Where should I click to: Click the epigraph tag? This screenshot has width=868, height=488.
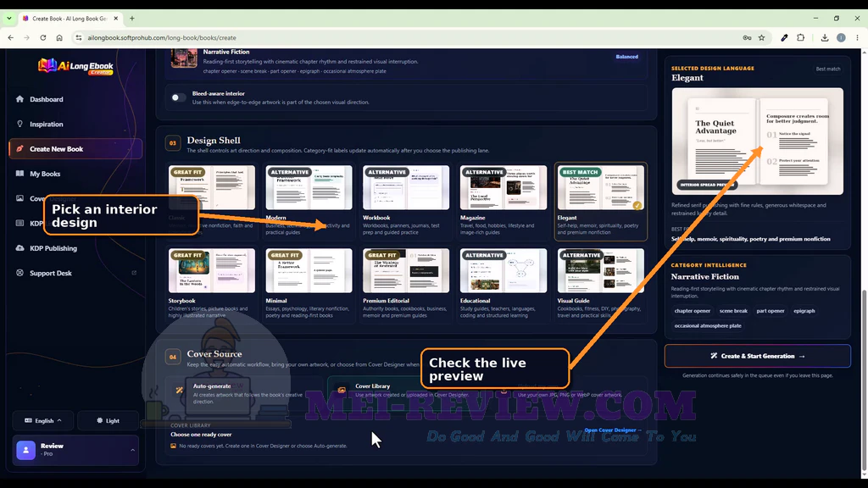804,311
